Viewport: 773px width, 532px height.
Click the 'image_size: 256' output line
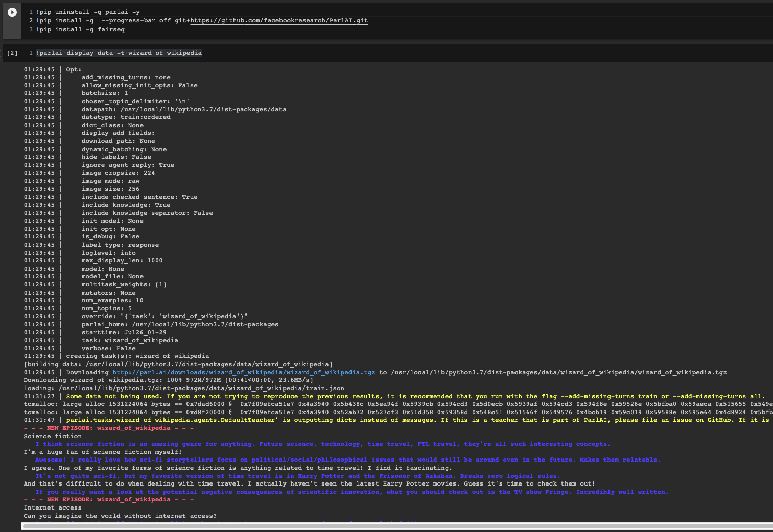110,189
